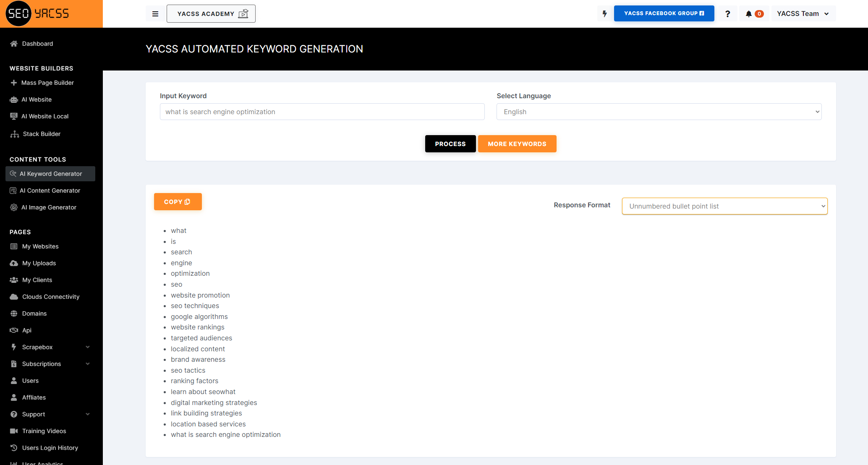The height and width of the screenshot is (465, 868).
Task: Click the 'website rankings' keyword
Action: [x=198, y=327]
